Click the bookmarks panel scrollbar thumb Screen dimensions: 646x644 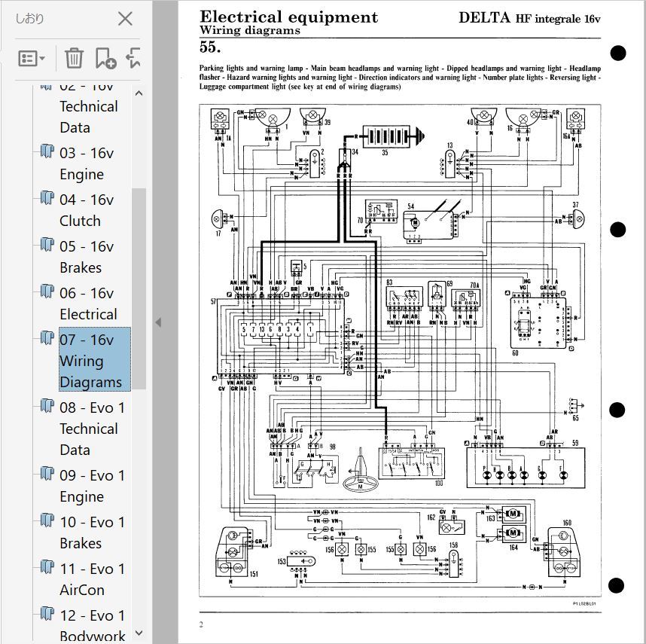click(139, 288)
